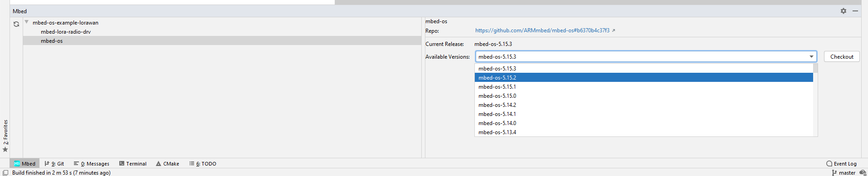Collapse the mbed-os-example-lorawan tree node
This screenshot has width=868, height=176.
[27, 22]
